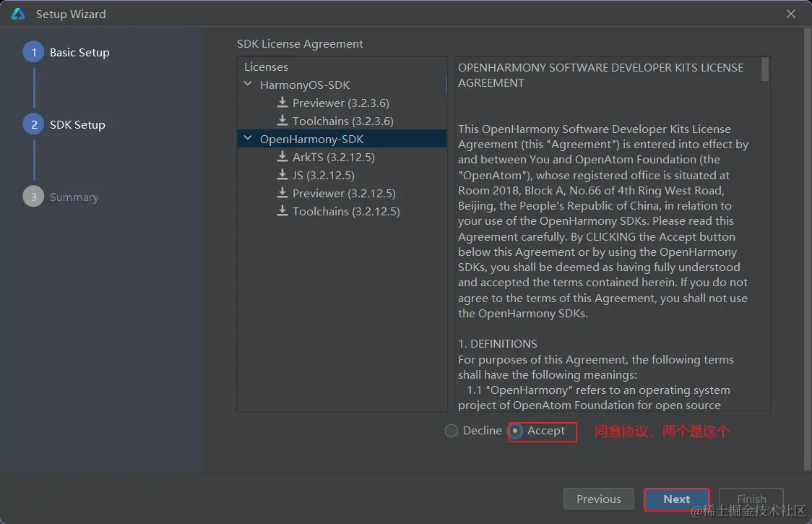The width and height of the screenshot is (812, 524).
Task: Click step 3 circle for Summary
Action: 34,197
